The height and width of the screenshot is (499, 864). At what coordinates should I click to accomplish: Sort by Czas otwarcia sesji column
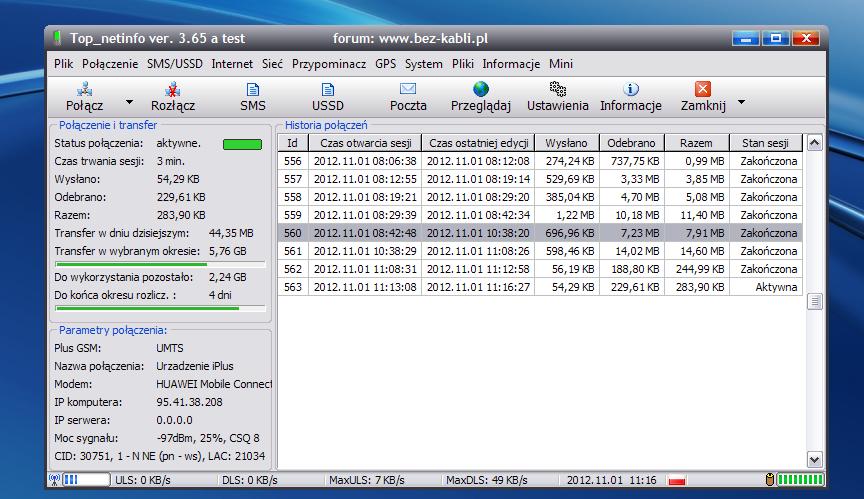(364, 143)
